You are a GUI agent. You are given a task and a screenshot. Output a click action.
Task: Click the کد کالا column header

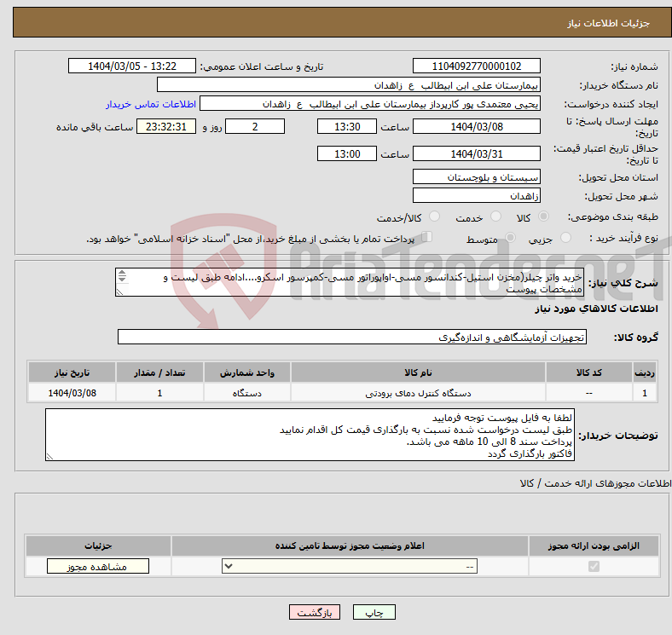pyautogui.click(x=589, y=372)
